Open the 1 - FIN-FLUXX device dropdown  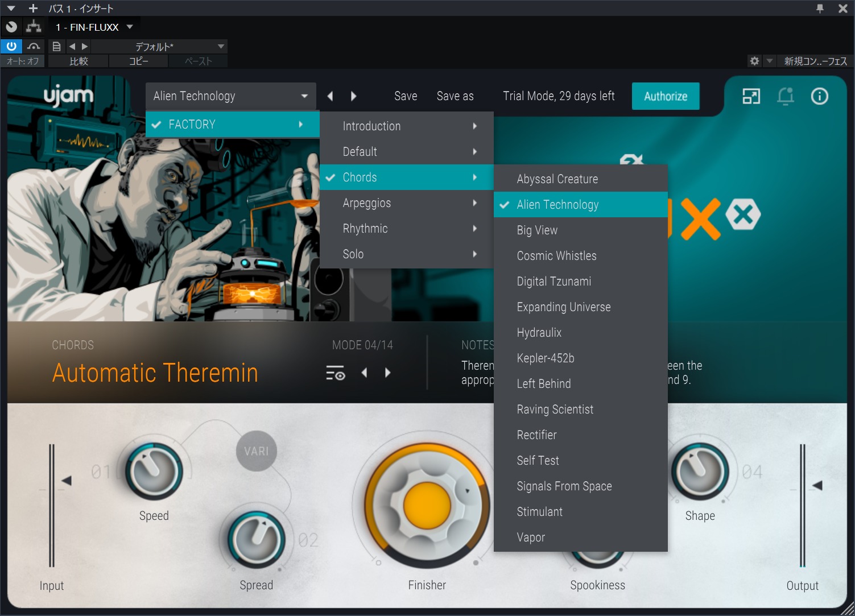pos(94,27)
